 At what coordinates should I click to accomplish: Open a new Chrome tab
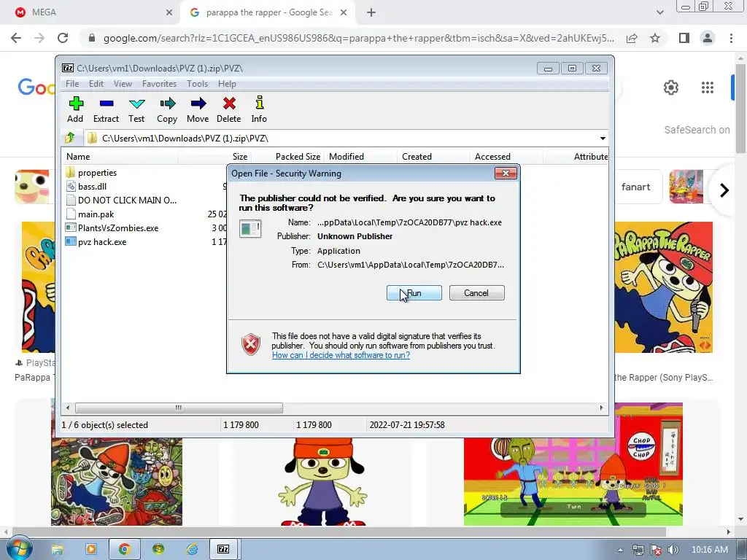[371, 13]
